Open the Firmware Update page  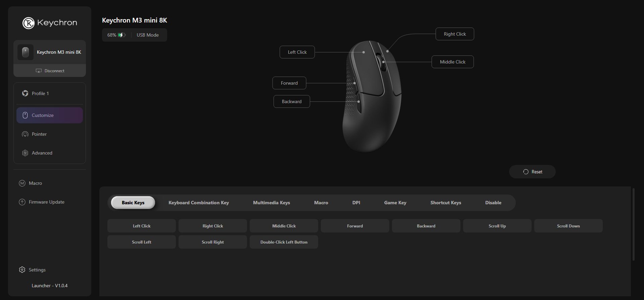46,202
